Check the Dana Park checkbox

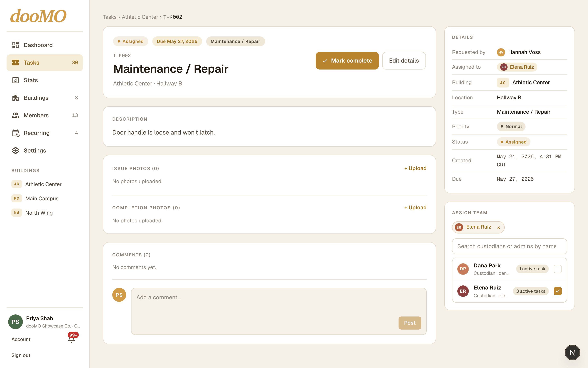point(558,269)
